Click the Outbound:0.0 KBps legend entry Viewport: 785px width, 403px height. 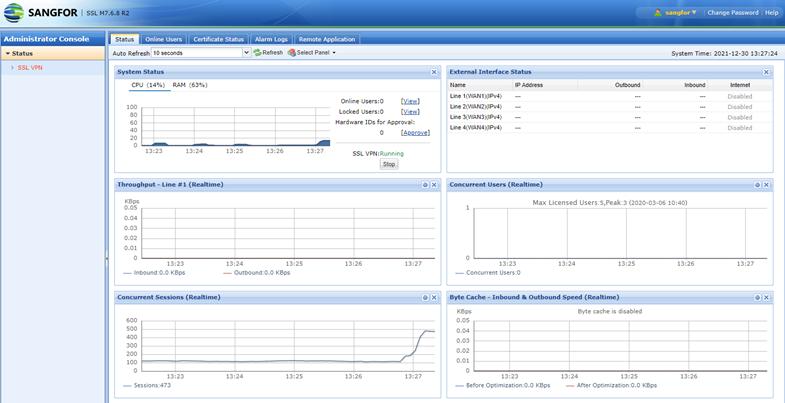point(257,273)
